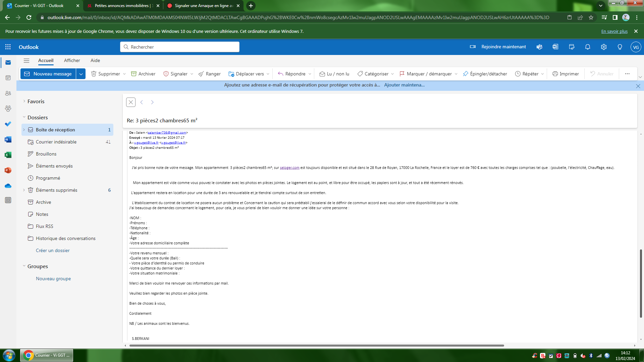Toggle Lu / non lu status
Viewport: 644px width, 362px height.
[334, 74]
